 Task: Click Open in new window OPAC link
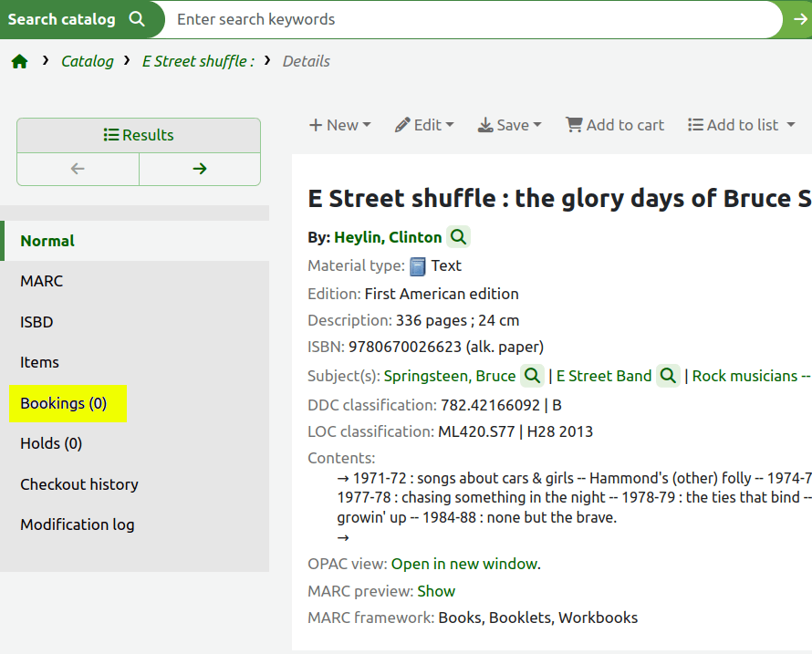click(x=464, y=564)
